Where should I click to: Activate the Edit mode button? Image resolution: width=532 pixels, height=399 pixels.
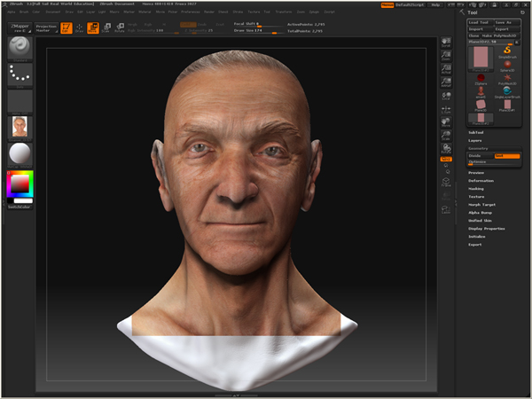(x=66, y=27)
